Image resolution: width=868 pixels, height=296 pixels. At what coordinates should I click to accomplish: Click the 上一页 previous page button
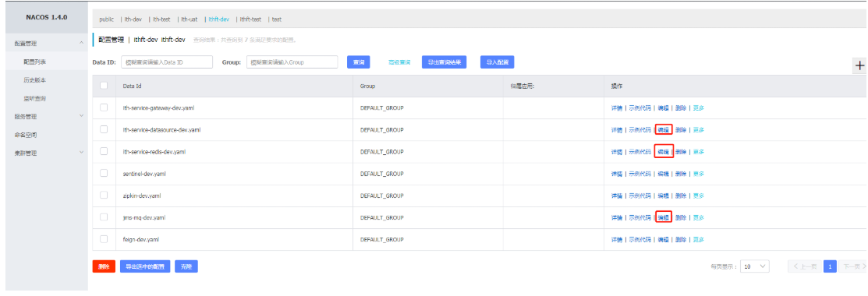click(x=804, y=266)
